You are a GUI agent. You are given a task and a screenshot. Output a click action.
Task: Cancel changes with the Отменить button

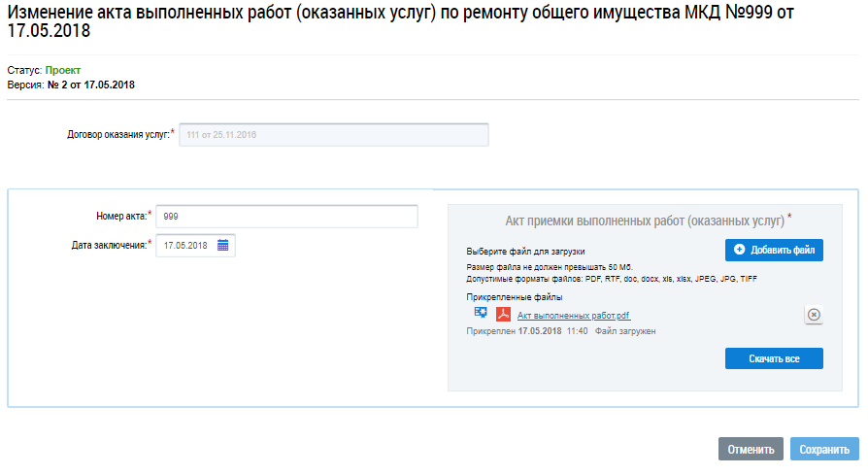click(751, 450)
